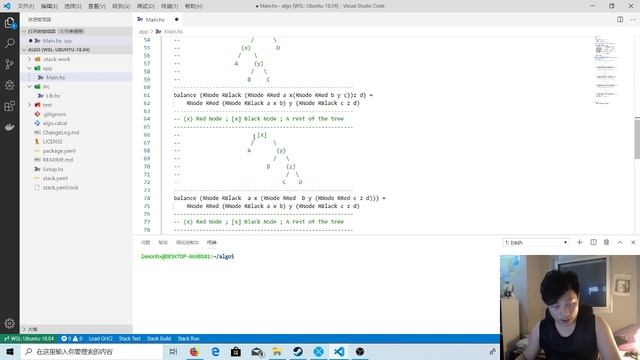Viewport: 640px width, 360px height.
Task: Open the Manage settings gear
Action: pos(9,323)
